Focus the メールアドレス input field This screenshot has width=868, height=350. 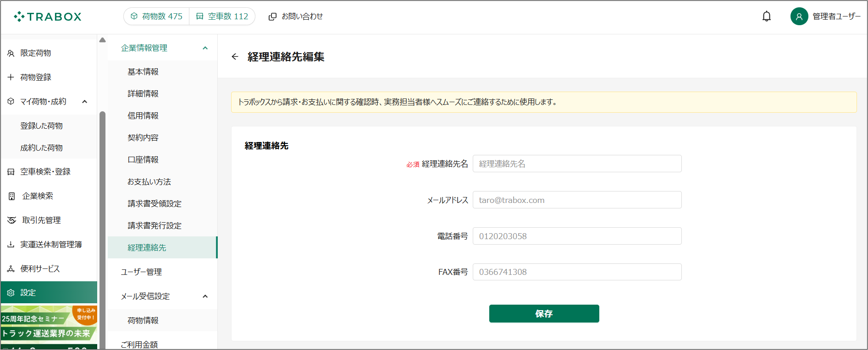[x=577, y=200]
